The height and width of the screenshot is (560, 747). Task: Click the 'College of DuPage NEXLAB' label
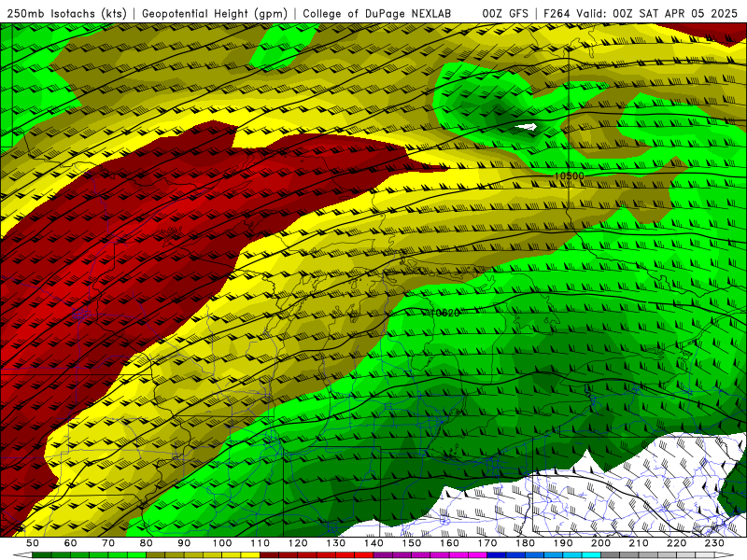coord(377,13)
